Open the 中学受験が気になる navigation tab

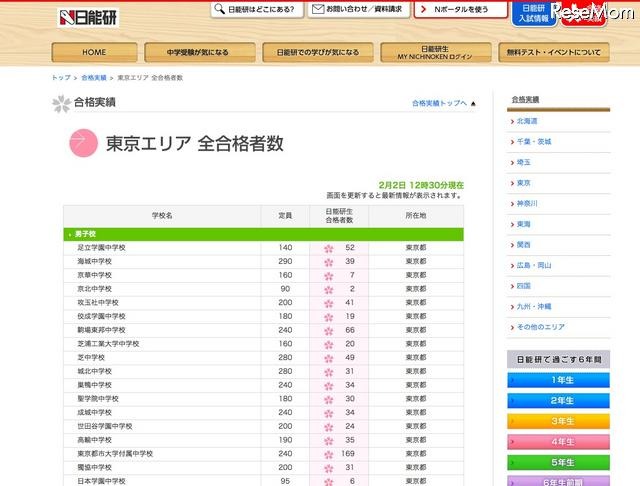tap(200, 52)
